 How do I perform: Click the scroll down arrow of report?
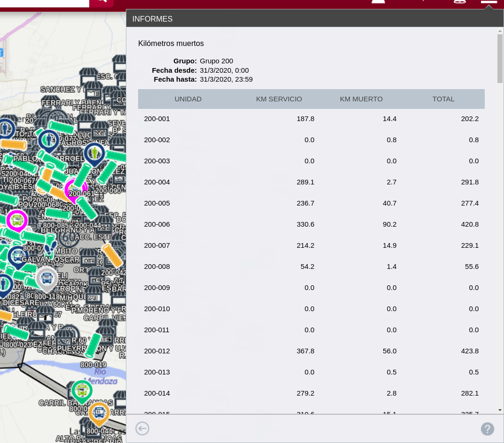[x=500, y=410]
